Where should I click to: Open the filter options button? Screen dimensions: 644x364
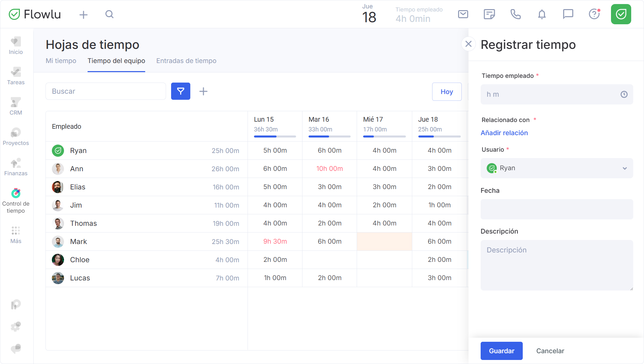pos(181,91)
